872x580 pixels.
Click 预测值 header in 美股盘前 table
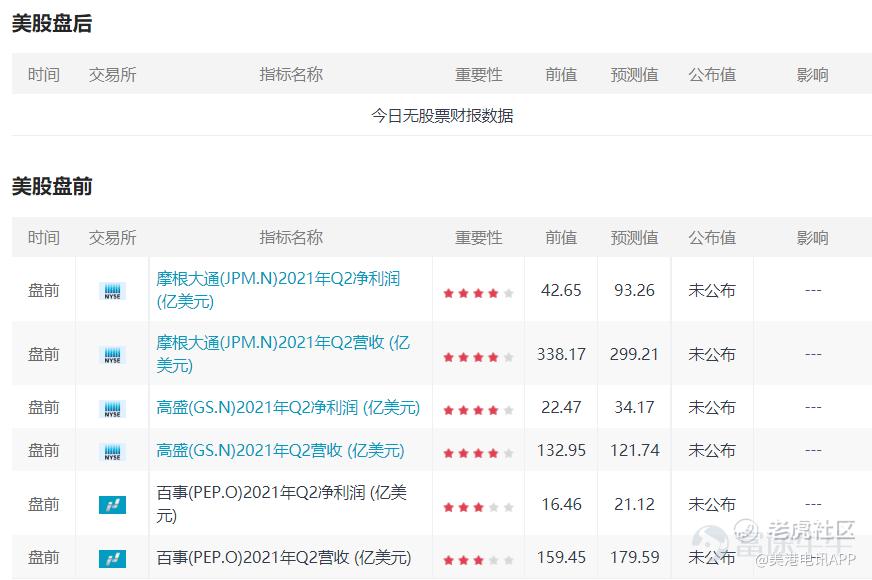coord(634,237)
